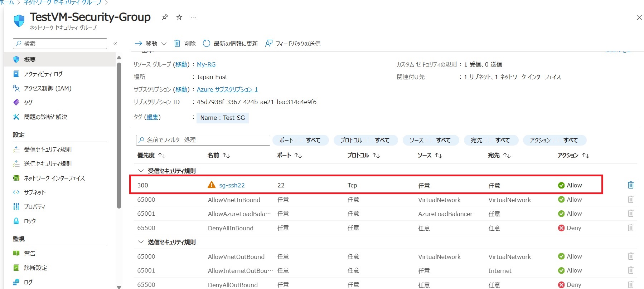Sort rules by プロトコル column
644x289 pixels.
click(x=364, y=155)
